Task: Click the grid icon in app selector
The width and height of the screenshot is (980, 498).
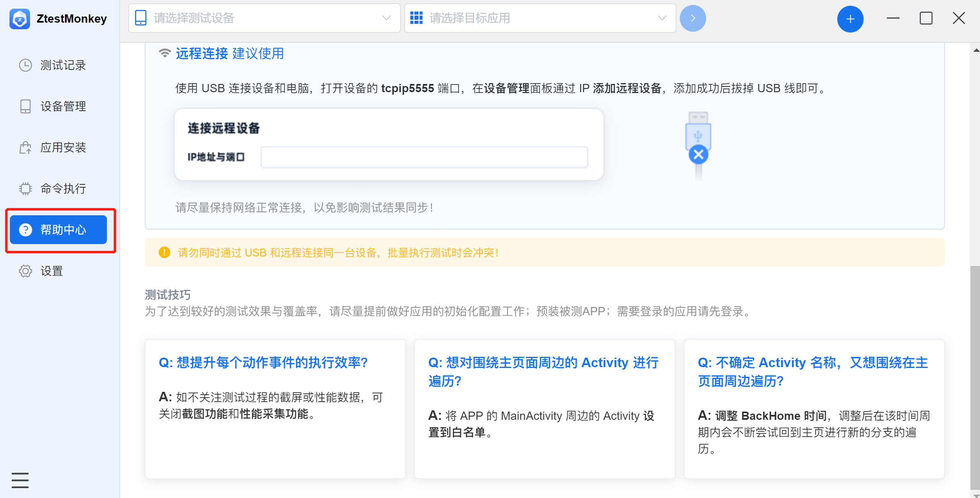Action: [x=416, y=18]
